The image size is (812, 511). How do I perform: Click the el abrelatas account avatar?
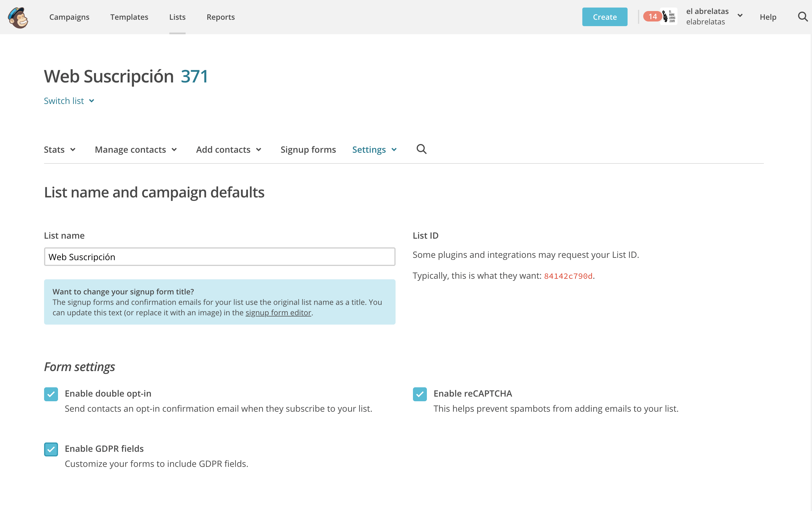coord(669,17)
